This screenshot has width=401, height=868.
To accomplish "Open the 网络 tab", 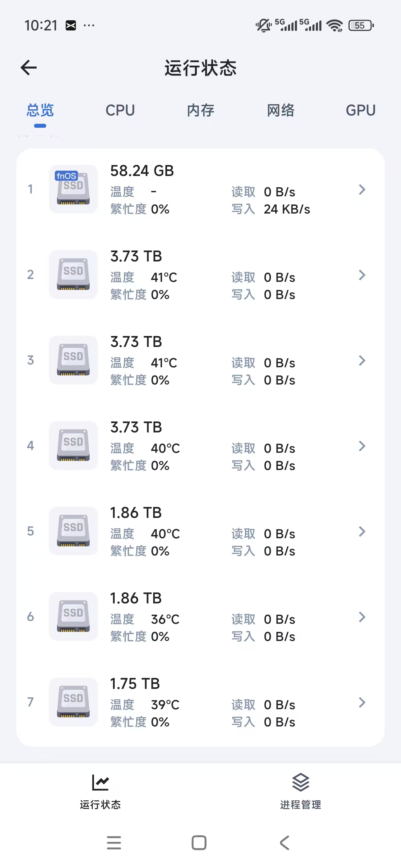I will pyautogui.click(x=281, y=111).
